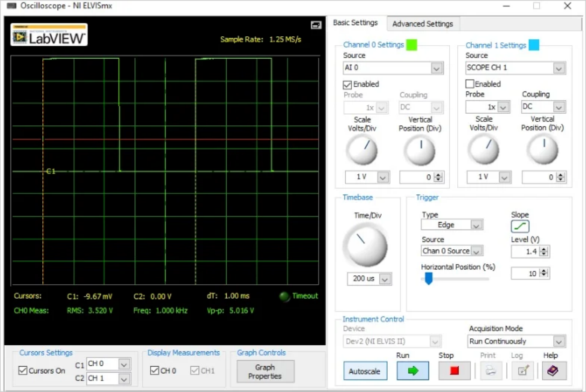This screenshot has height=392, width=586.
Task: Click the Timeout indicator LED
Action: tap(284, 296)
